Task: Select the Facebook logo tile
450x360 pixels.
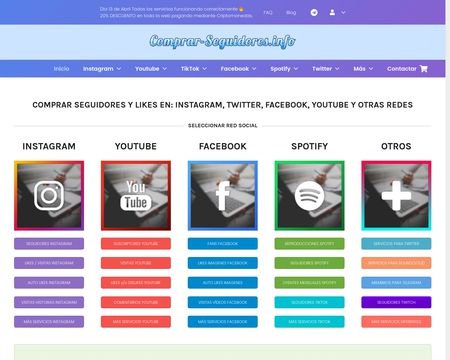Action: coord(223,196)
